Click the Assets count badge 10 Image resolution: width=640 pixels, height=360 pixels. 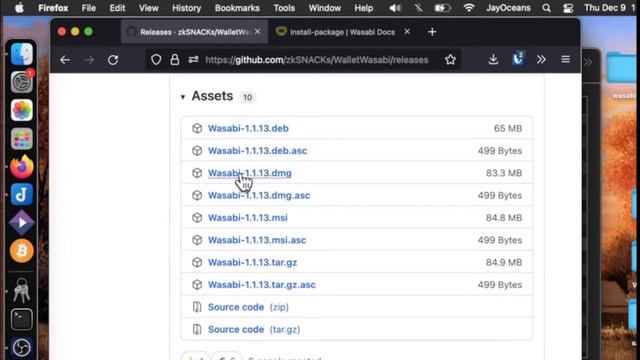pos(247,98)
